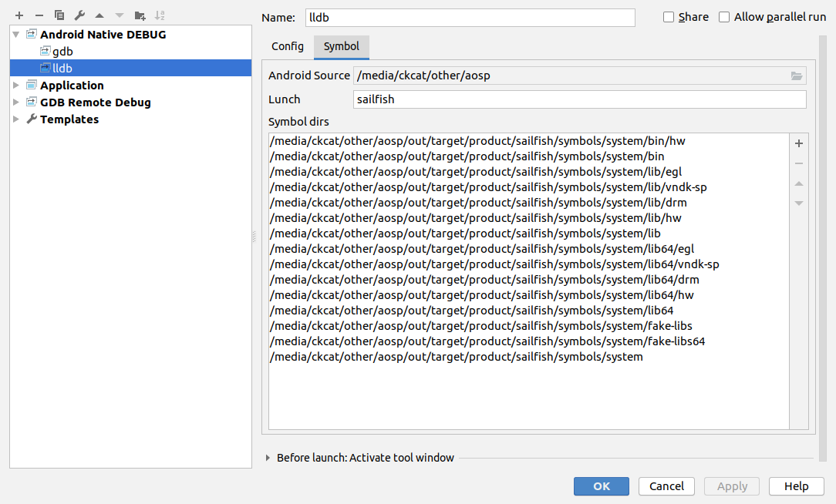Expand the Templates tree node
Viewport: 836px width, 504px height.
click(x=16, y=119)
